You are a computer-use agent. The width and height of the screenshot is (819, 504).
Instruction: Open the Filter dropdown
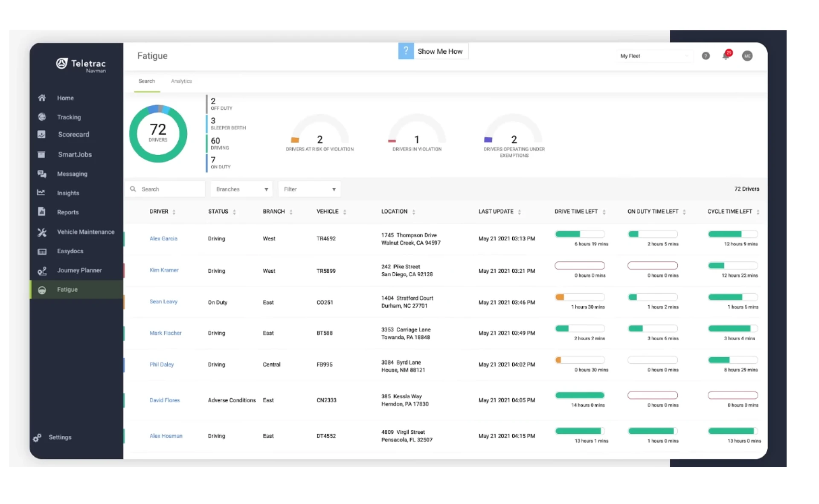point(309,189)
